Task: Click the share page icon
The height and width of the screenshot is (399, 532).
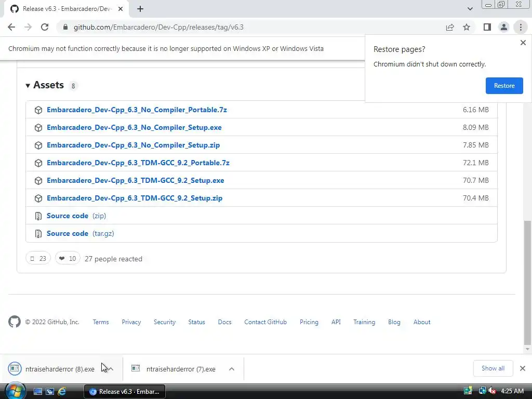Action: (x=450, y=27)
